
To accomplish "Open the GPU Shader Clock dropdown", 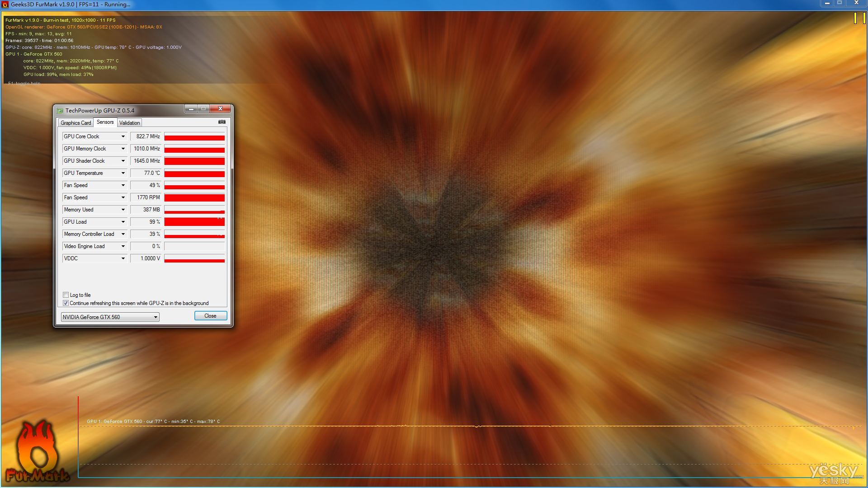I will click(x=123, y=161).
